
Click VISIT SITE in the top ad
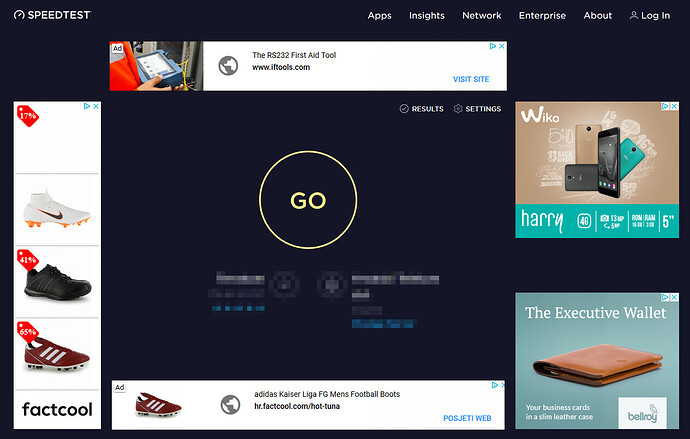[x=471, y=79]
